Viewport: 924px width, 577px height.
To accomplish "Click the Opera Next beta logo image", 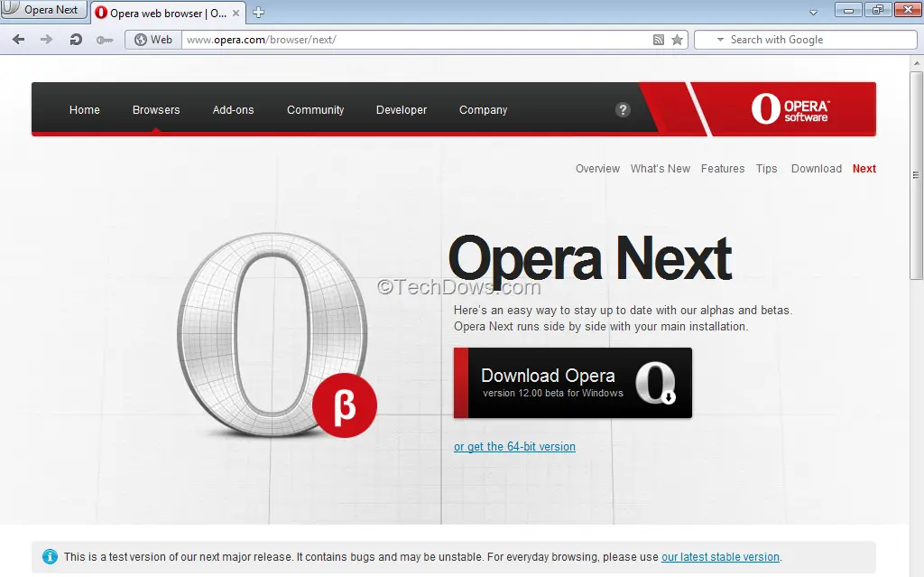I will [277, 335].
